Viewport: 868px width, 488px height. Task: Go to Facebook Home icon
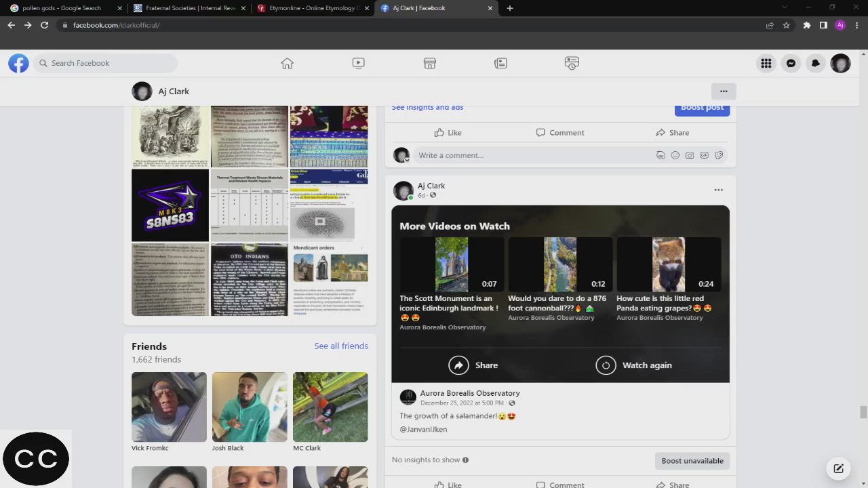pos(287,63)
